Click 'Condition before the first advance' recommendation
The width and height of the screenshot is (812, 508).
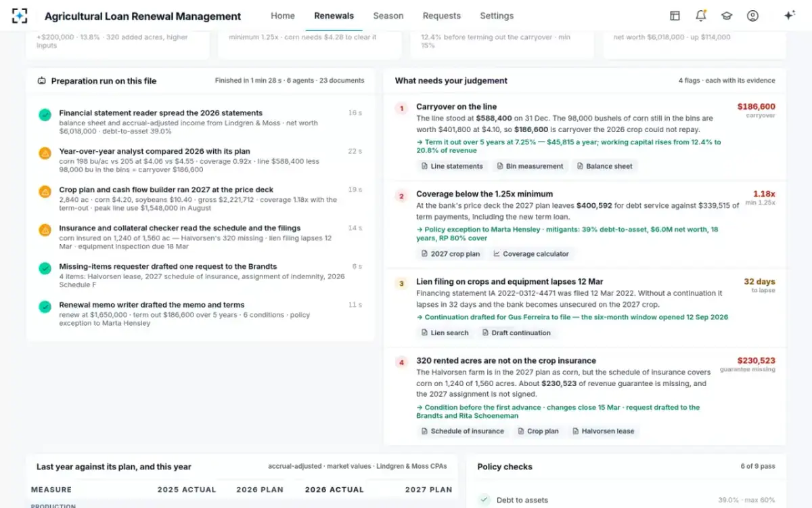point(558,412)
